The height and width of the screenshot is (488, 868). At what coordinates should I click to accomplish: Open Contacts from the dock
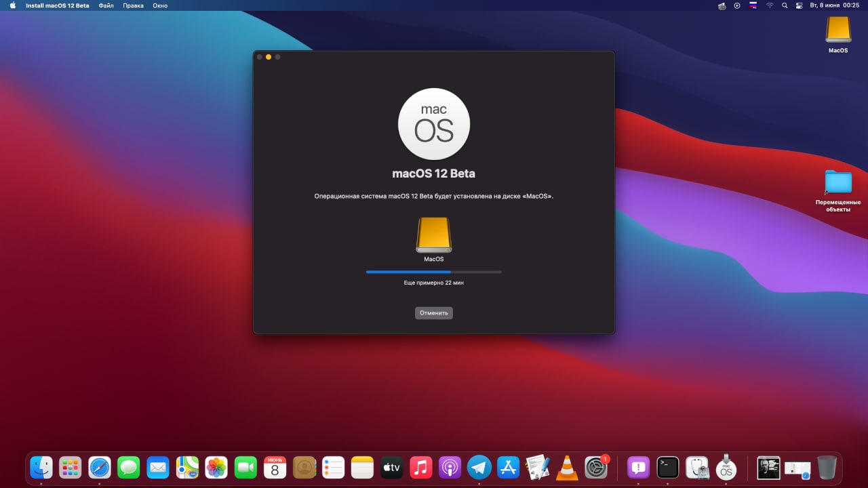[304, 467]
